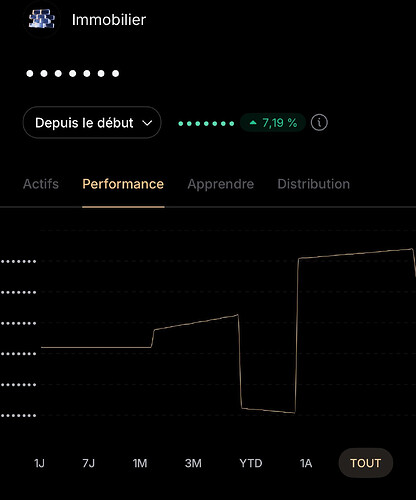Reveal the hidden portfolio balance dots
The height and width of the screenshot is (500, 416).
(x=73, y=73)
